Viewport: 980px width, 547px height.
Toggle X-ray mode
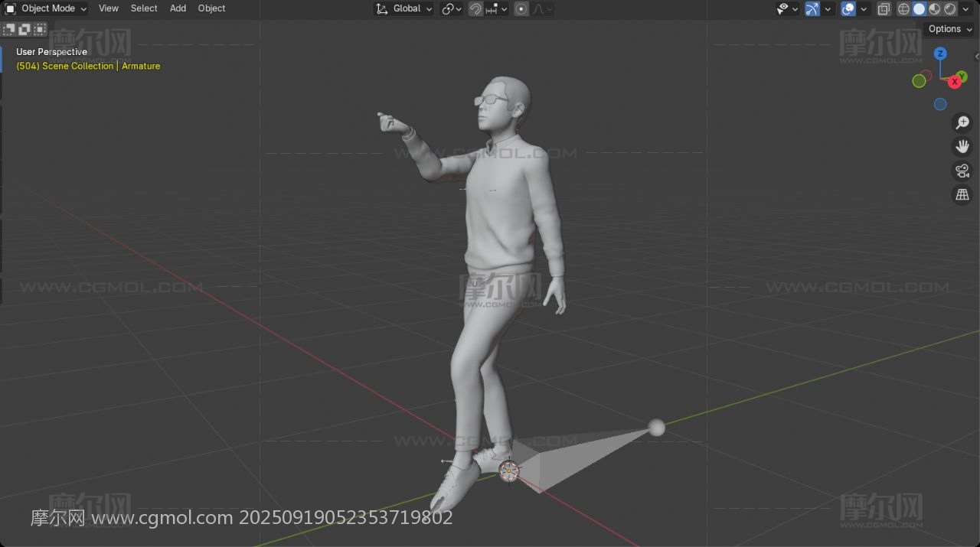click(x=884, y=8)
